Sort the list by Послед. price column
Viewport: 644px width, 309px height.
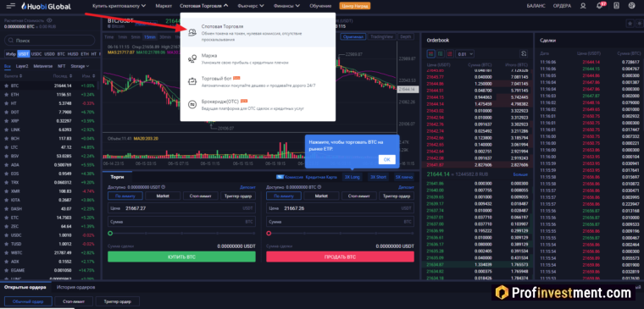[x=63, y=76]
